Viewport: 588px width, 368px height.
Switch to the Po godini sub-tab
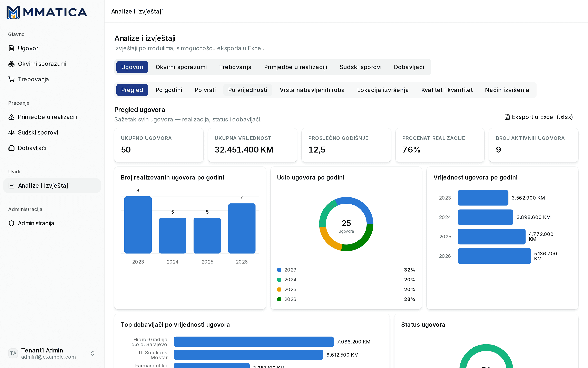pos(169,90)
